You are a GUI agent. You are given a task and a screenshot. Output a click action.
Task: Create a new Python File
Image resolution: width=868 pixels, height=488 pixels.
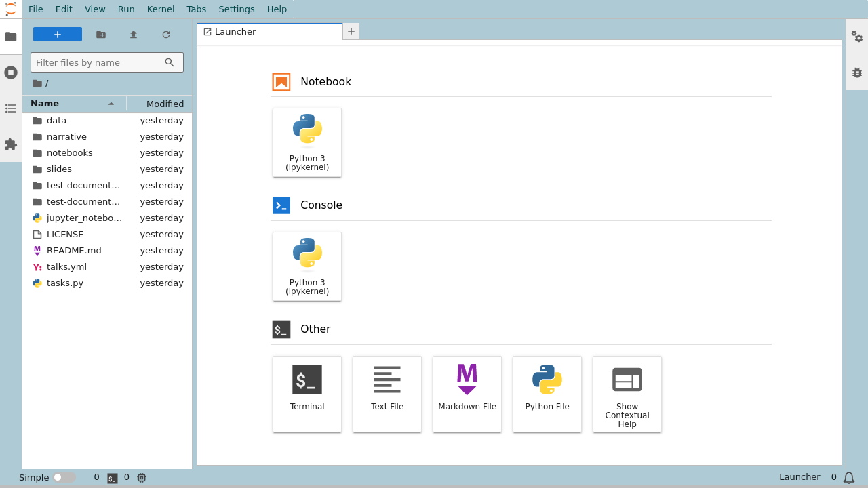tap(547, 394)
